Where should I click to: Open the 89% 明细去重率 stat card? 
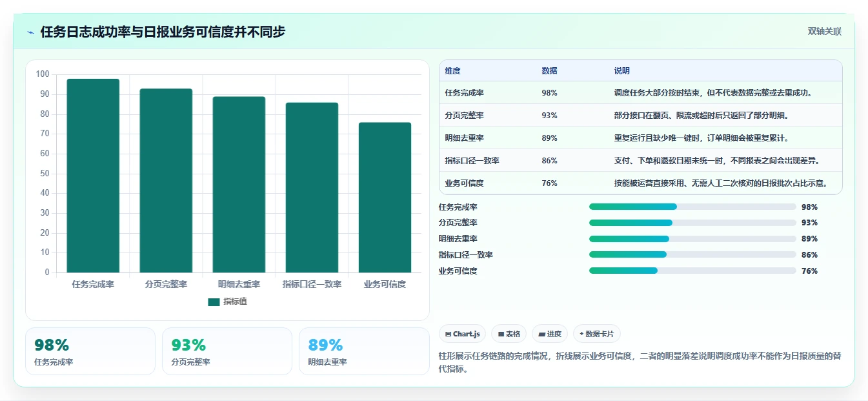364,351
